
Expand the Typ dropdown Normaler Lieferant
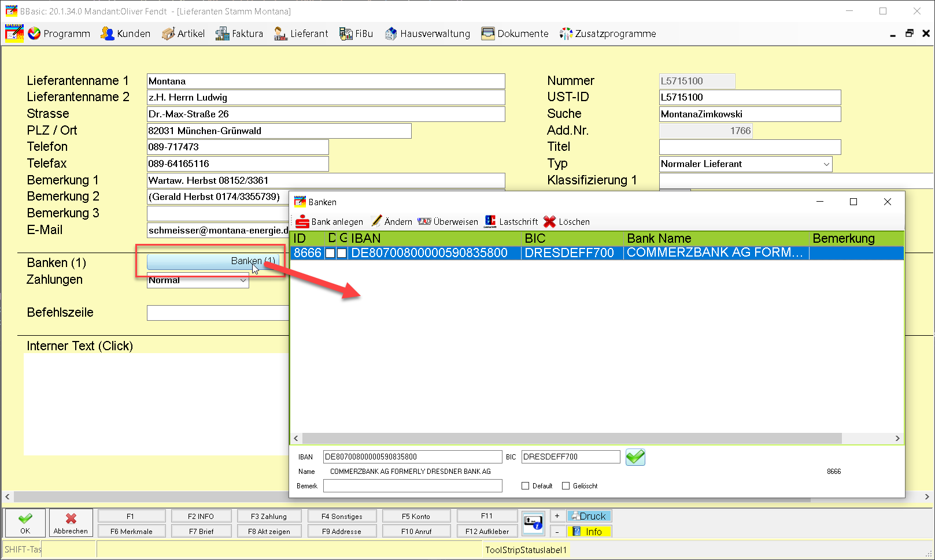tap(826, 164)
